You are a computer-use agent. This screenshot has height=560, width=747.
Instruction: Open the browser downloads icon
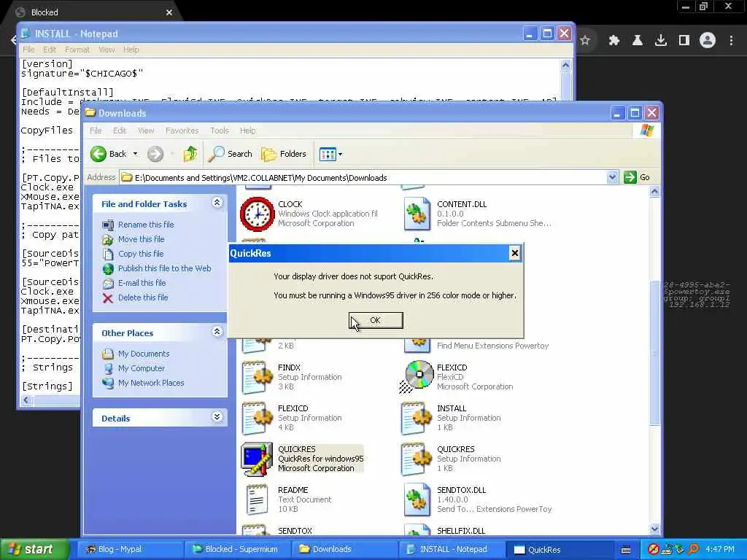click(661, 41)
